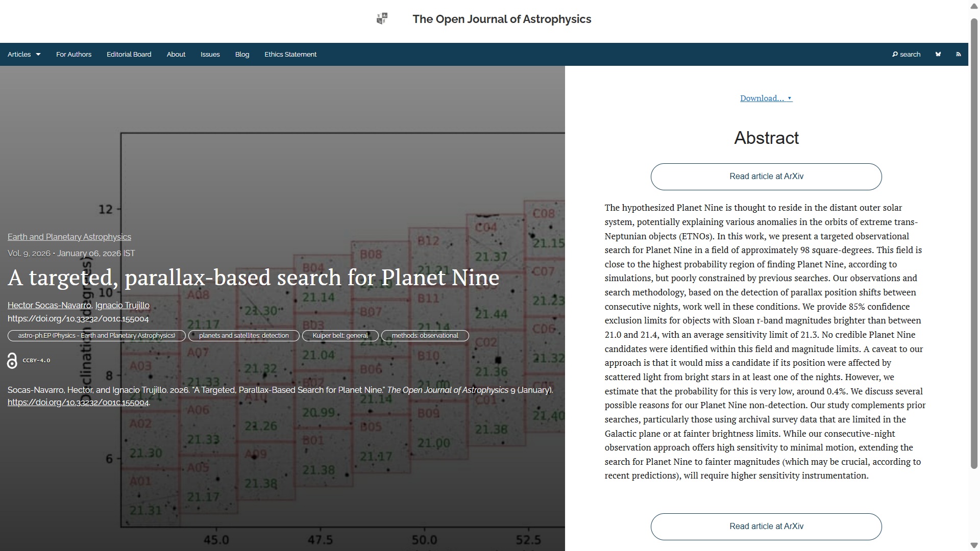Screen dimensions: 980x551
Task: Click the bottom Read article at ArXiv button
Action: (x=766, y=527)
